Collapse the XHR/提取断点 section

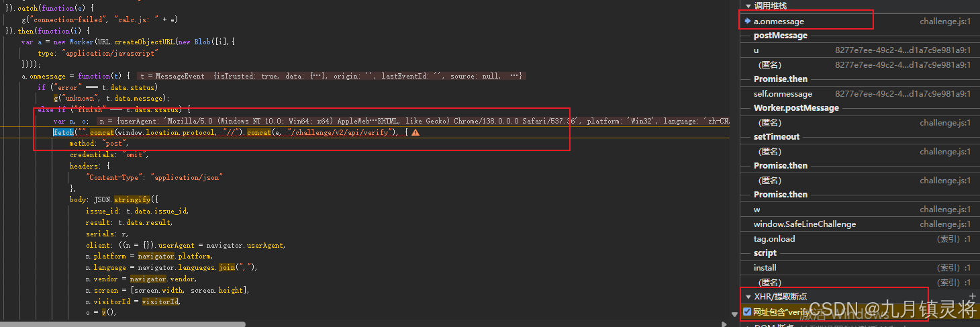coord(748,296)
